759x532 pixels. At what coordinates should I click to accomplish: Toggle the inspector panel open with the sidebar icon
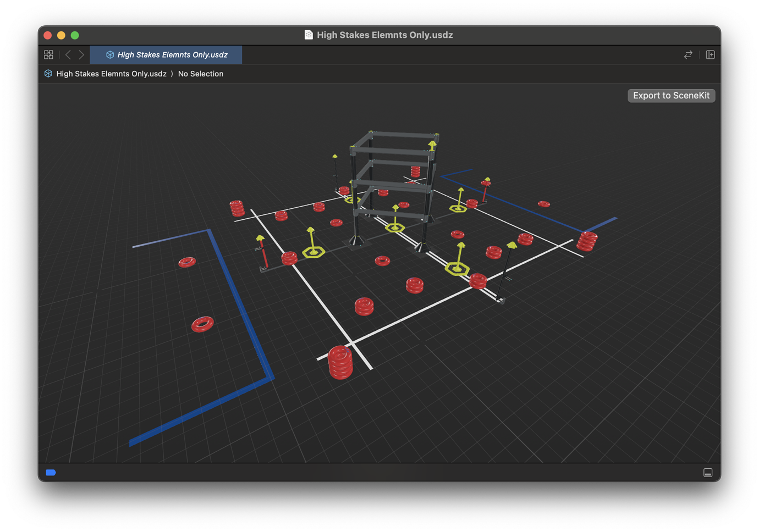click(x=710, y=54)
